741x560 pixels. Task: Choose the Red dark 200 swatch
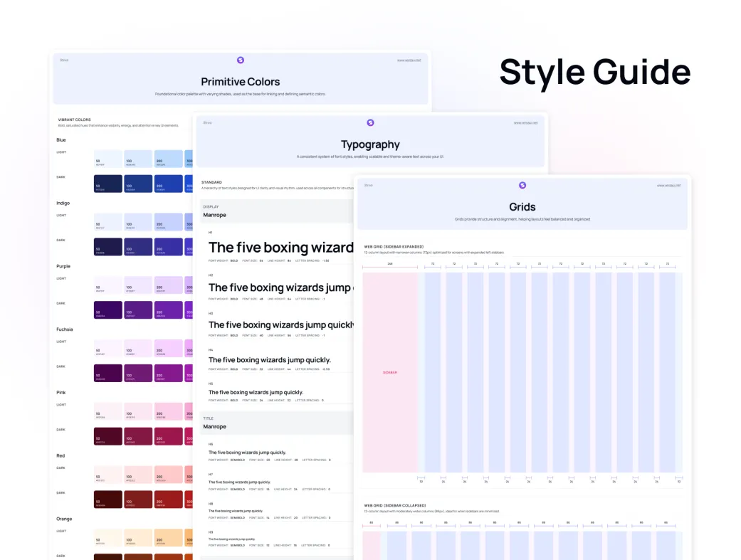169,499
